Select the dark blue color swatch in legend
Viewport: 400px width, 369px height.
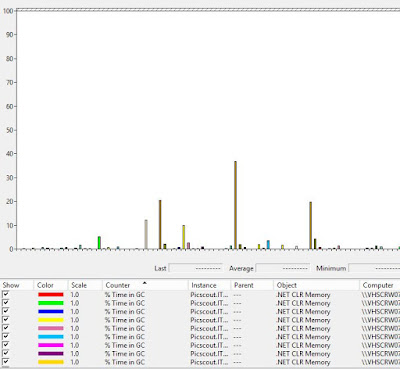[51, 312]
